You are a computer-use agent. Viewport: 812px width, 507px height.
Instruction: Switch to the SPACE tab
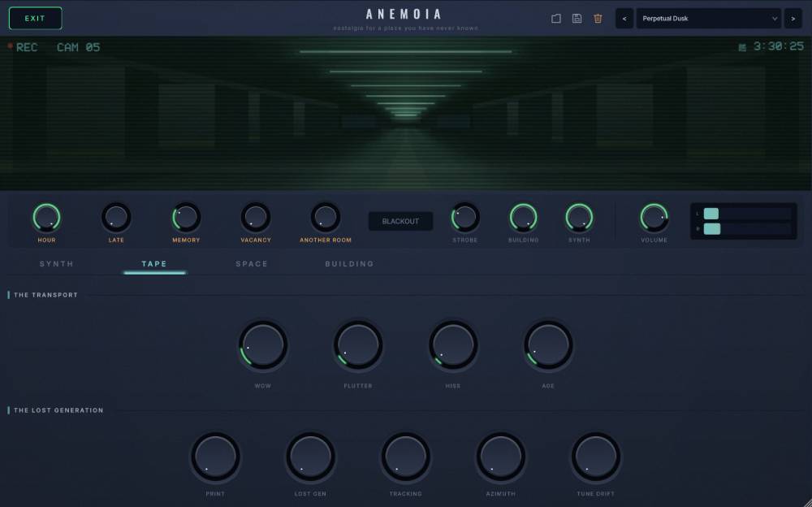pyautogui.click(x=252, y=264)
